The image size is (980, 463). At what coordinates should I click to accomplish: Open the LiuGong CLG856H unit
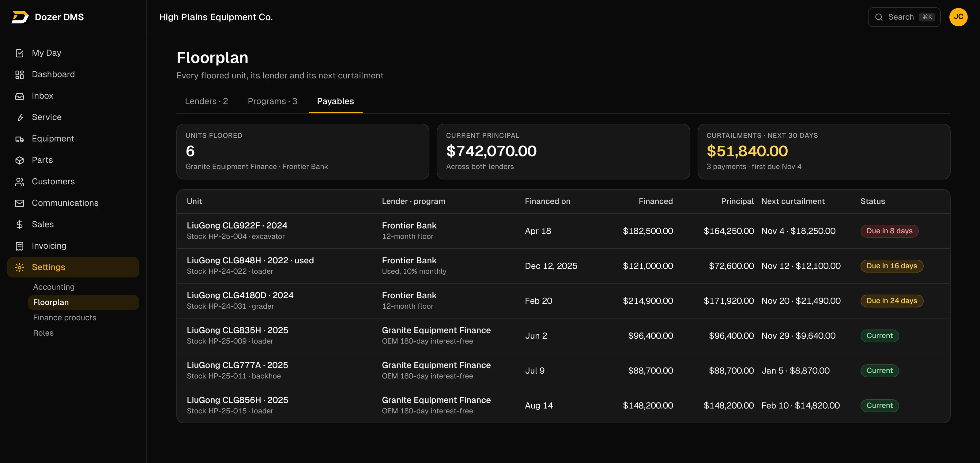(563, 405)
